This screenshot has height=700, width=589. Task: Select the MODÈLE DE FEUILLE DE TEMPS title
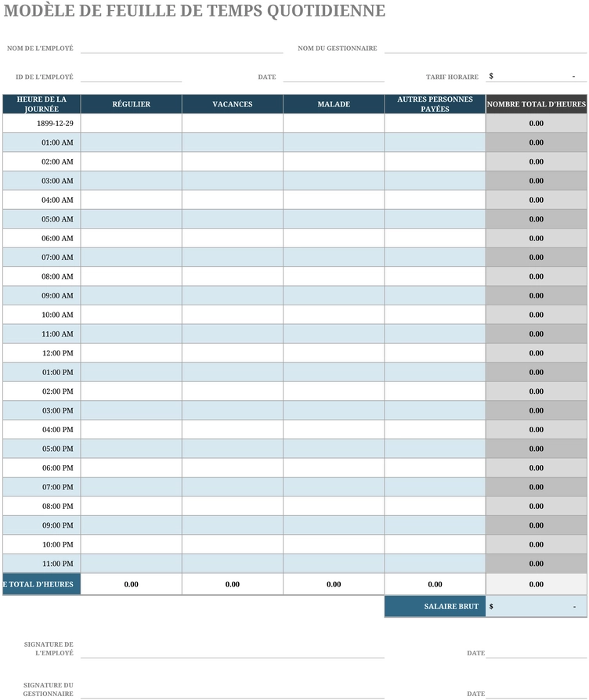coord(194,11)
